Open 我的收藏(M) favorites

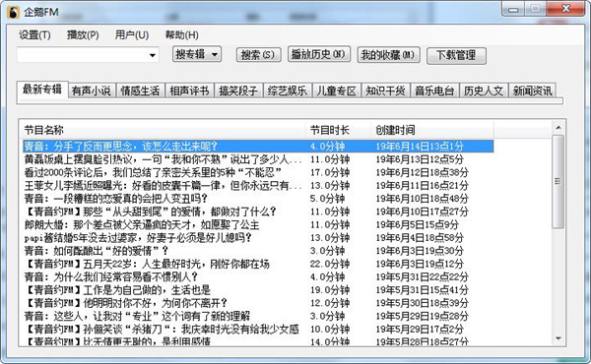tap(388, 55)
